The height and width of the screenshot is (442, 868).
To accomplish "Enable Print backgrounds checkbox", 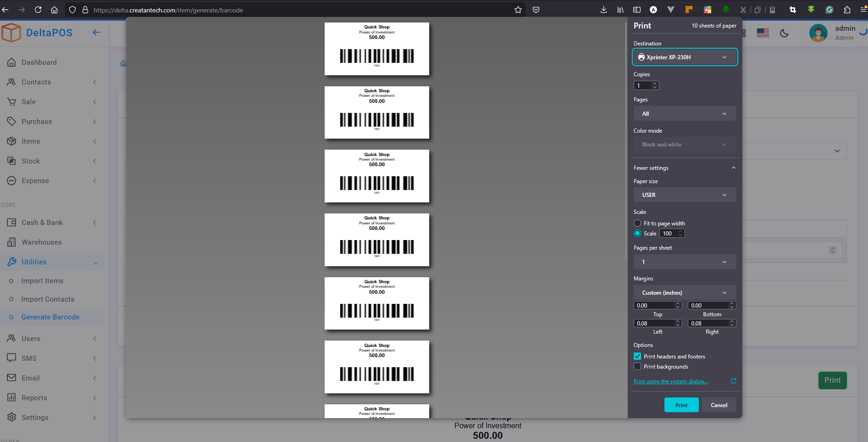I will [x=637, y=366].
